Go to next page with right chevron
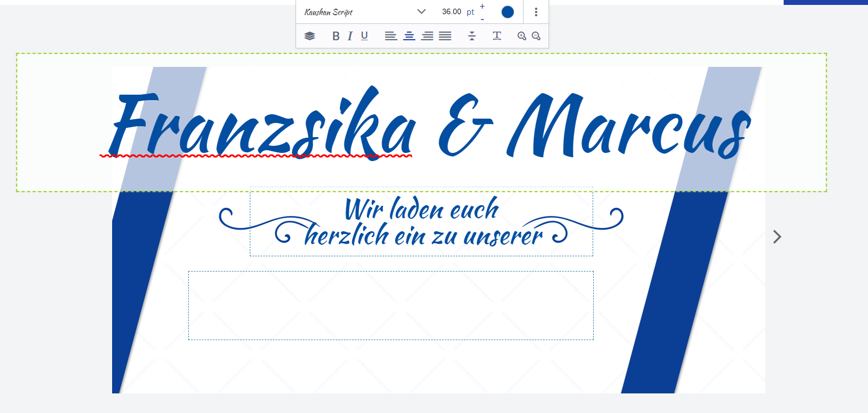The image size is (868, 413). (777, 237)
